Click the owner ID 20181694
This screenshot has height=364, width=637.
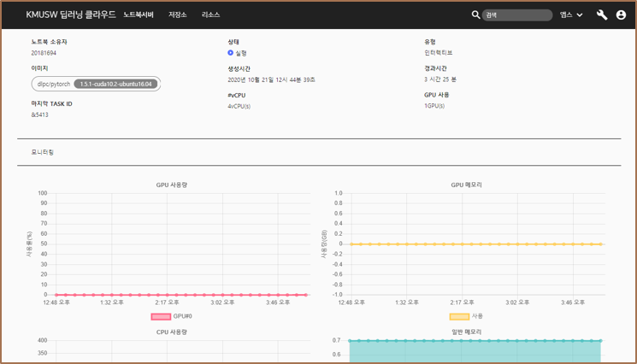[44, 53]
